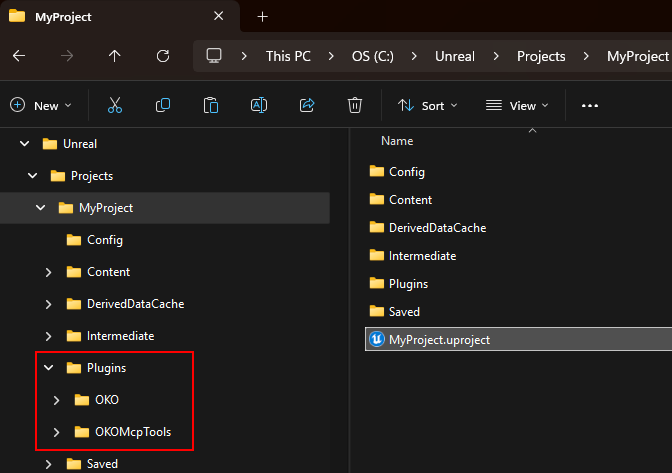Open the See more ellipsis menu
The width and height of the screenshot is (672, 473).
point(590,105)
